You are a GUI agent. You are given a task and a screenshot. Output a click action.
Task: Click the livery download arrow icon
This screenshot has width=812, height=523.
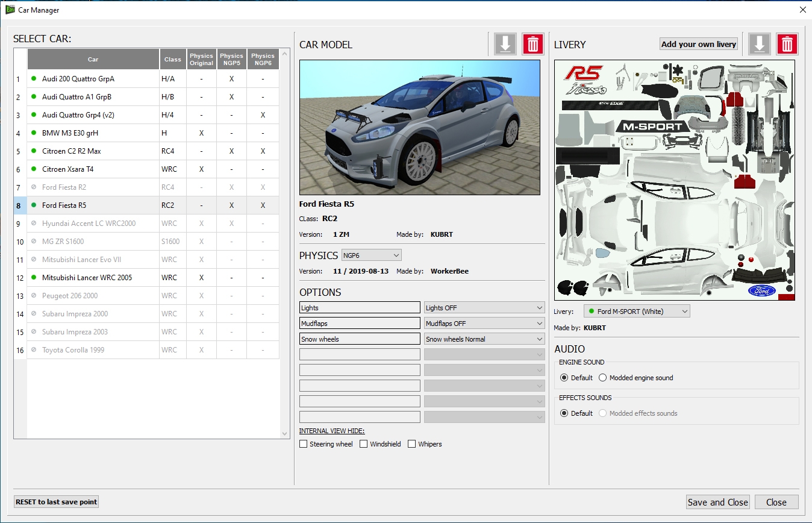[760, 44]
